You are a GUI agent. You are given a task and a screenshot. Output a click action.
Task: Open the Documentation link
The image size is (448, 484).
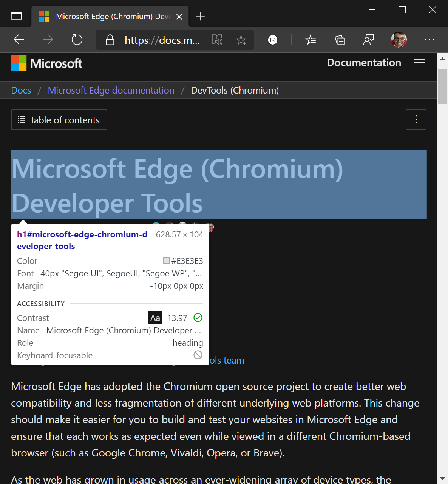coord(364,63)
